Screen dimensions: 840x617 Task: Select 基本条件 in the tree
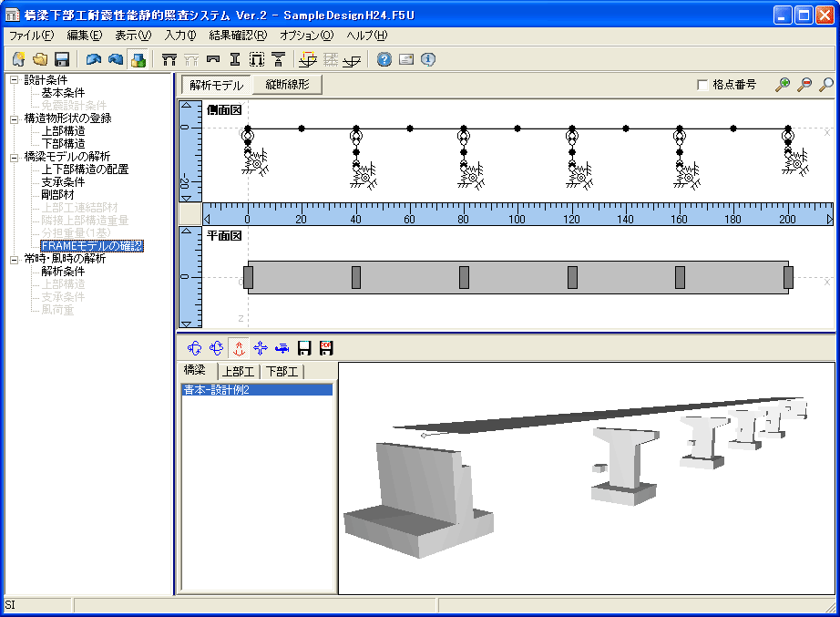(x=63, y=93)
